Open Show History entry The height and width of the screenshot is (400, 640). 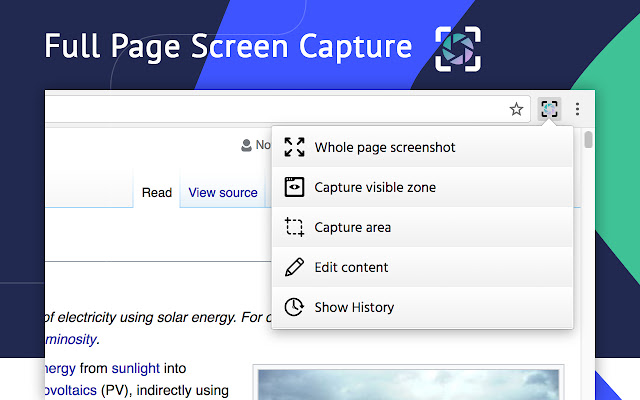tap(422, 307)
